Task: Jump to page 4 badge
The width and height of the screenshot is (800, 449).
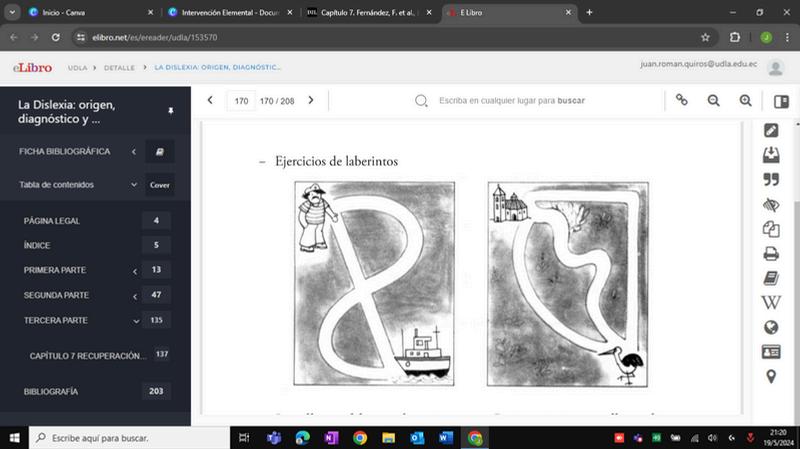Action: 156,220
